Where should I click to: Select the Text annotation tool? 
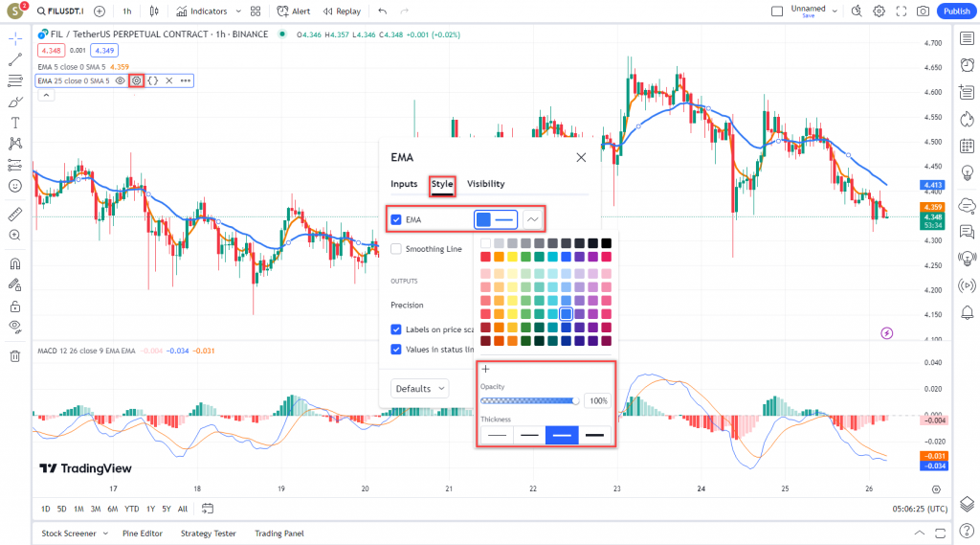(x=15, y=123)
